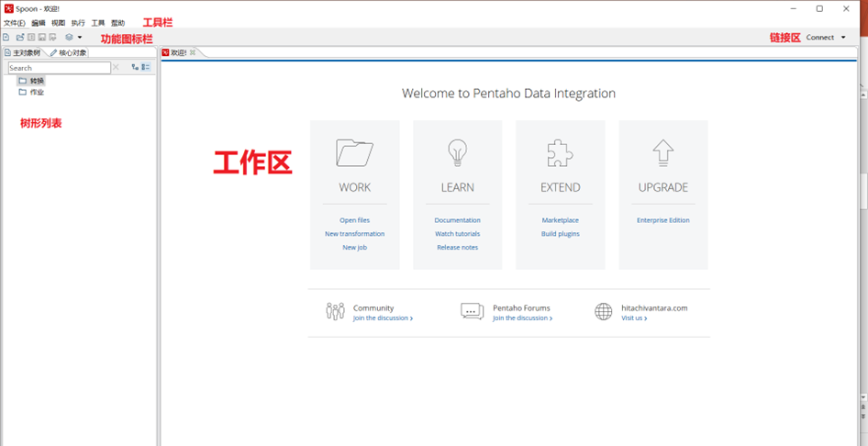Open the perspectives dropdown arrow
This screenshot has height=446, width=868.
point(80,38)
